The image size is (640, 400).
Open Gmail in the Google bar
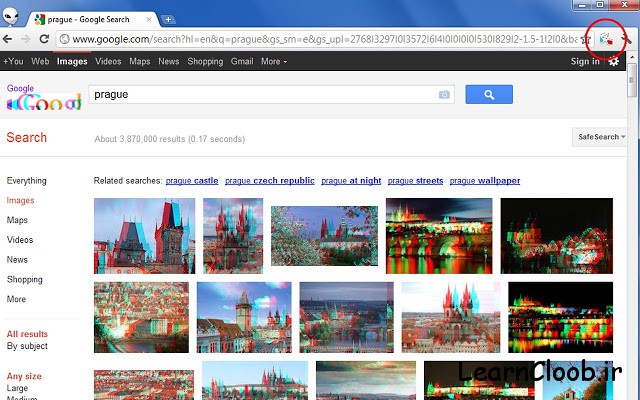tap(242, 61)
